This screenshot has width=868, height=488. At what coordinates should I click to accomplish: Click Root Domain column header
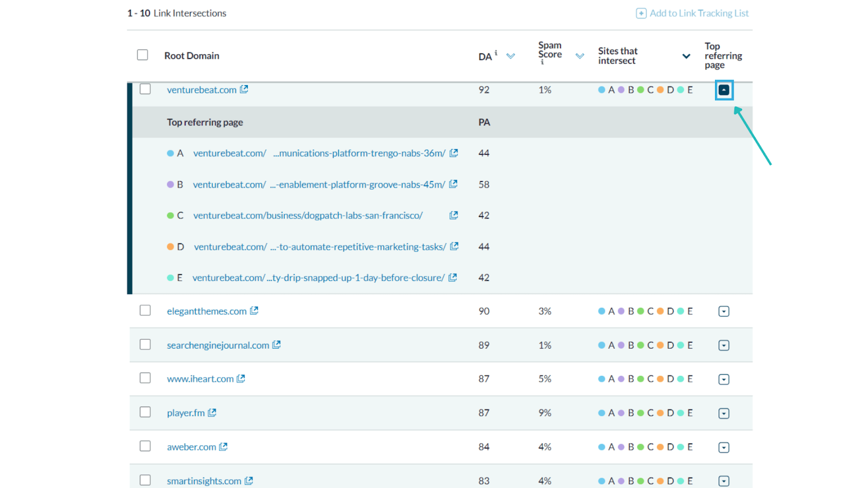click(x=192, y=56)
